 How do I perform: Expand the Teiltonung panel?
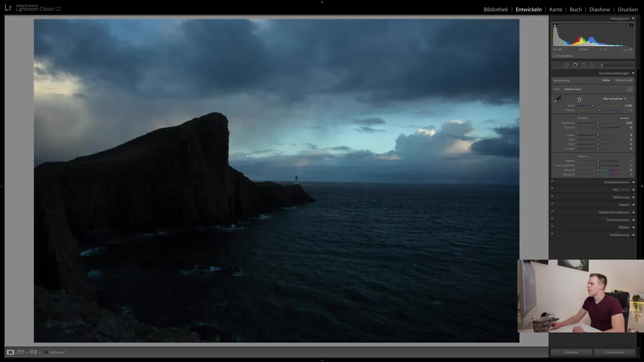click(x=633, y=197)
